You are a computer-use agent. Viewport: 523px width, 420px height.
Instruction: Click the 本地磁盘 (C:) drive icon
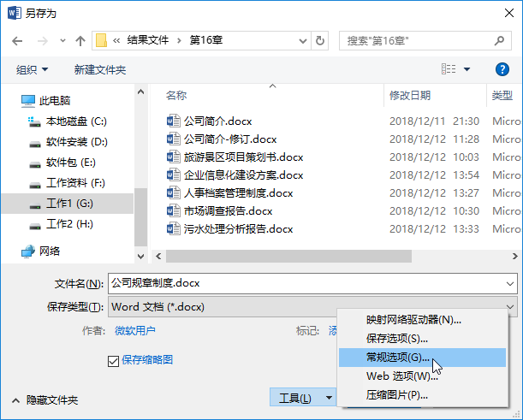(34, 121)
